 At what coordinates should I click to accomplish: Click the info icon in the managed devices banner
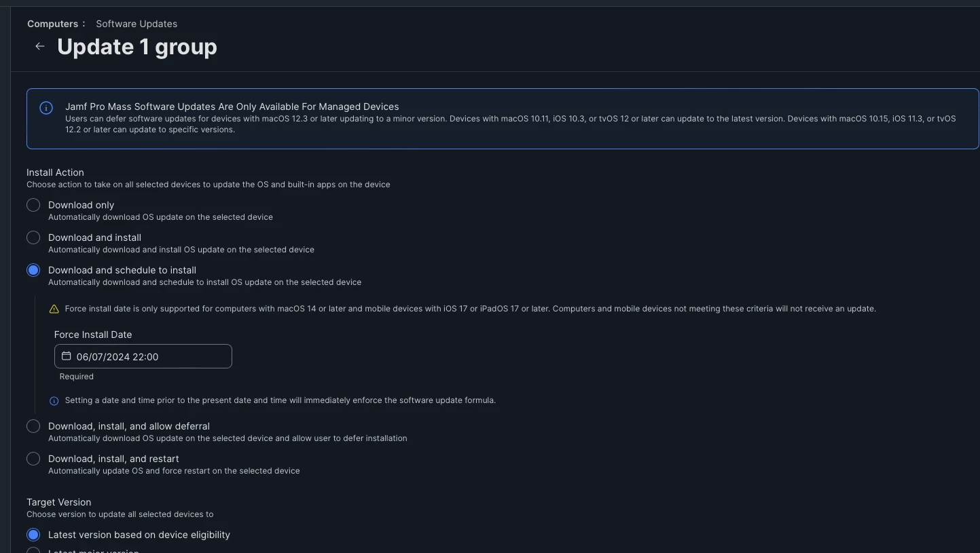click(46, 108)
